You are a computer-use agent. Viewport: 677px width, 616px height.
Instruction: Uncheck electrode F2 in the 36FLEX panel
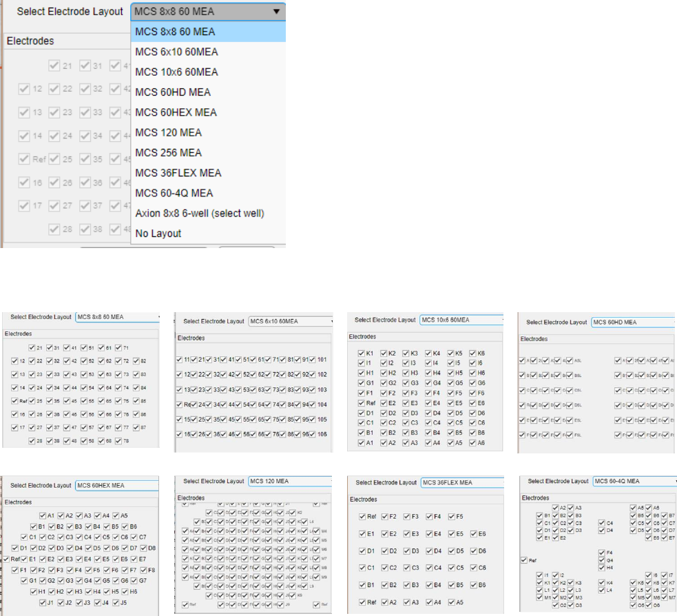[385, 517]
